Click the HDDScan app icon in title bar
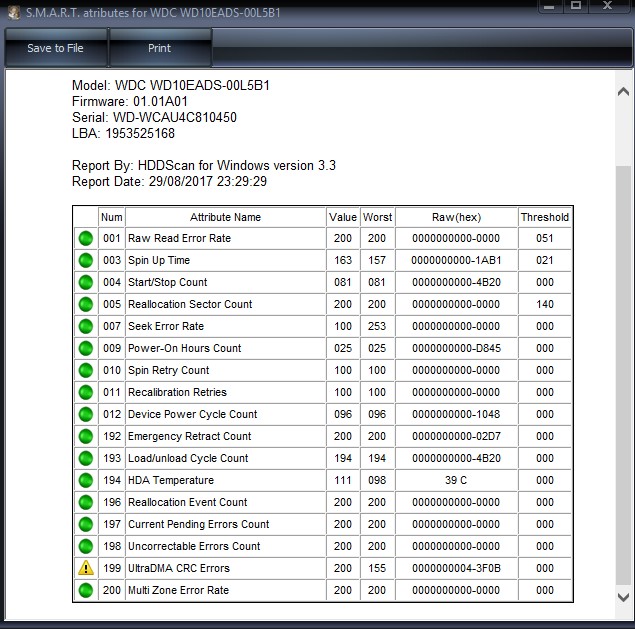The height and width of the screenshot is (629, 635). [x=14, y=13]
